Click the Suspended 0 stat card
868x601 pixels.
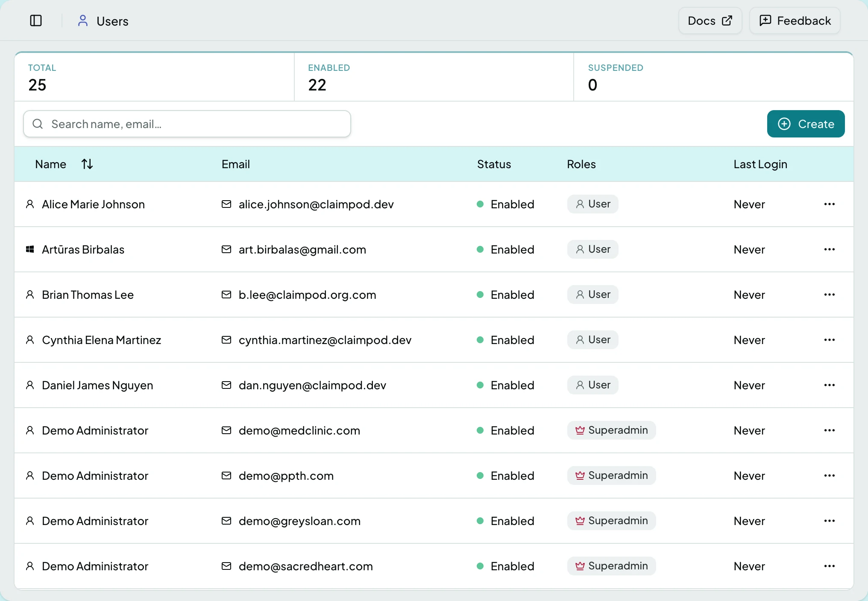pyautogui.click(x=713, y=77)
